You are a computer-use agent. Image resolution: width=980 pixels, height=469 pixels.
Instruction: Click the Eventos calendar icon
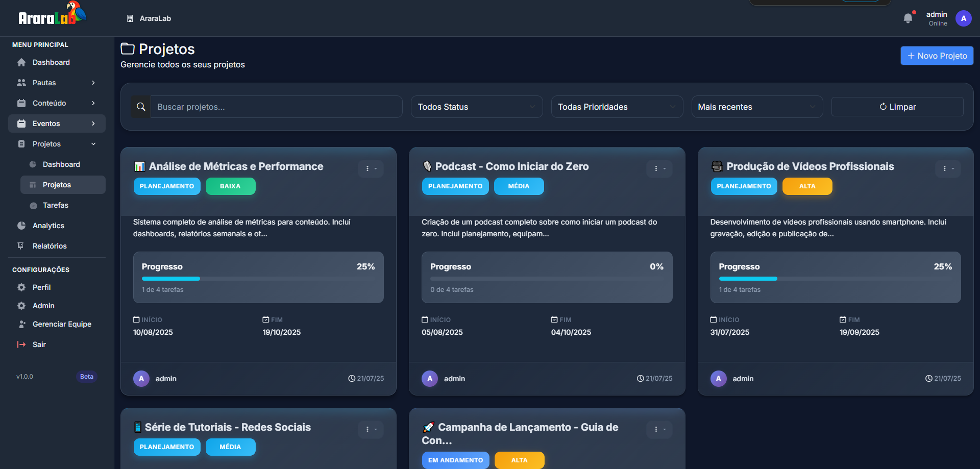[x=21, y=124]
